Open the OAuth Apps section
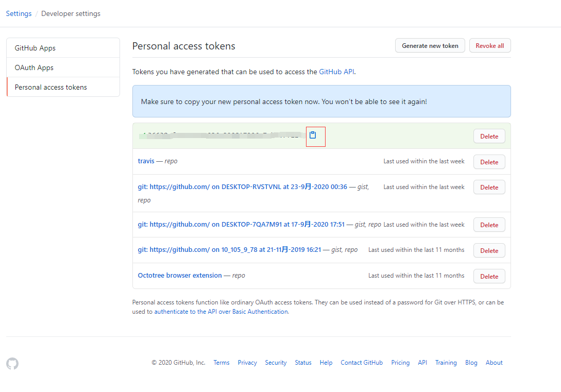This screenshot has width=561, height=392. click(x=63, y=67)
